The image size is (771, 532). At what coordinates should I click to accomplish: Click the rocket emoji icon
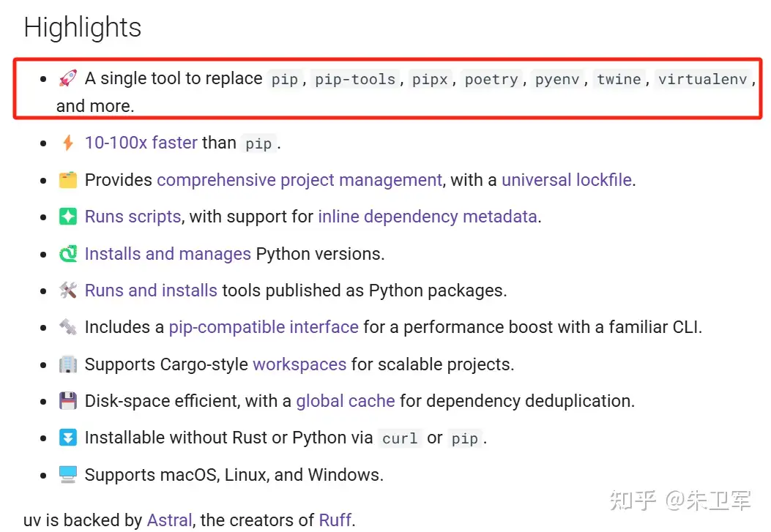pos(68,78)
